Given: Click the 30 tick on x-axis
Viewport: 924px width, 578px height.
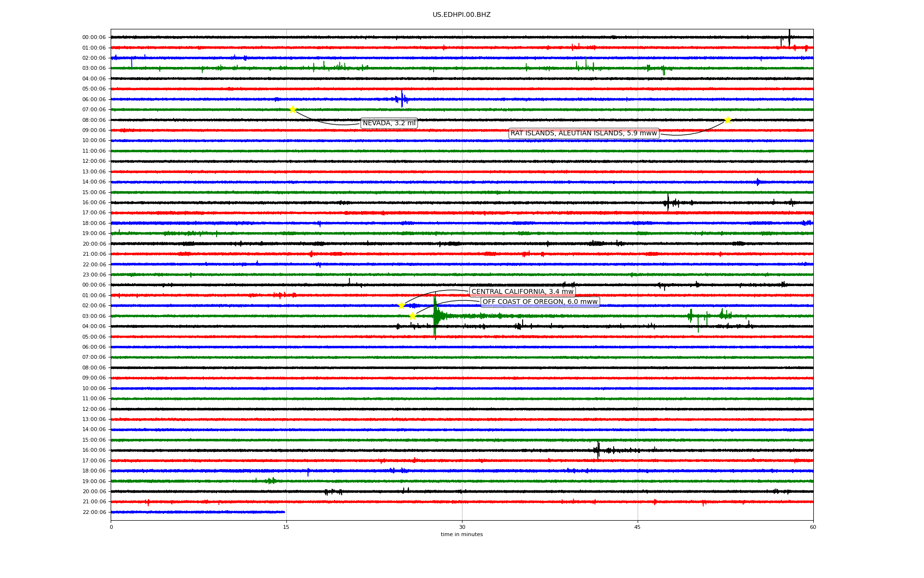Looking at the screenshot, I should tap(462, 527).
